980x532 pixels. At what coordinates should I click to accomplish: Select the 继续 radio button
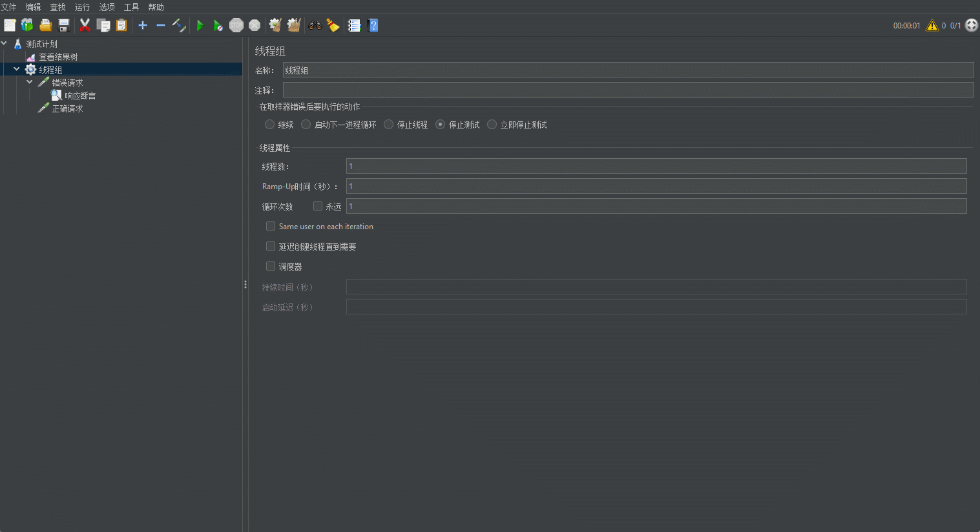[x=270, y=125]
